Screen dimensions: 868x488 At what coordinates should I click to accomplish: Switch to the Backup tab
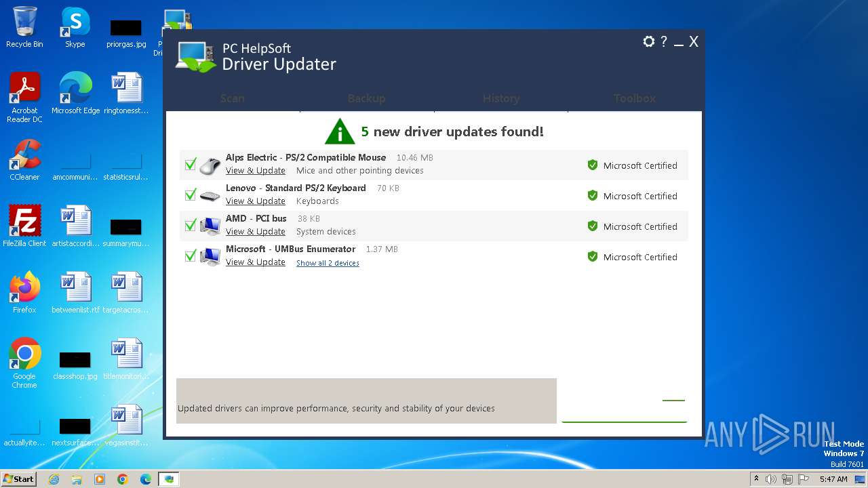coord(366,98)
